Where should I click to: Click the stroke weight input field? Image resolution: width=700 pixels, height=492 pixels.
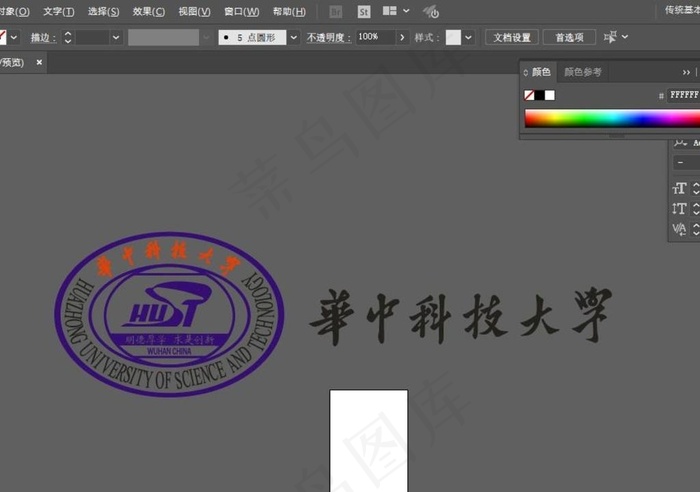(92, 38)
